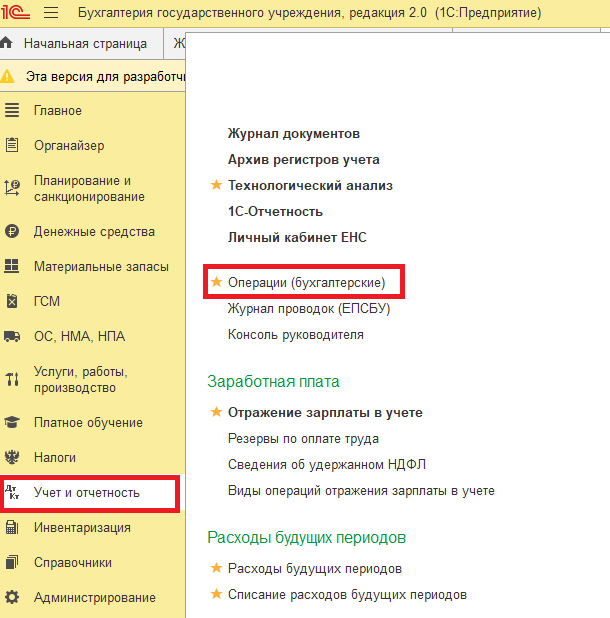The width and height of the screenshot is (610, 618).
Task: Click the Справочники books icon
Action: [x=12, y=562]
